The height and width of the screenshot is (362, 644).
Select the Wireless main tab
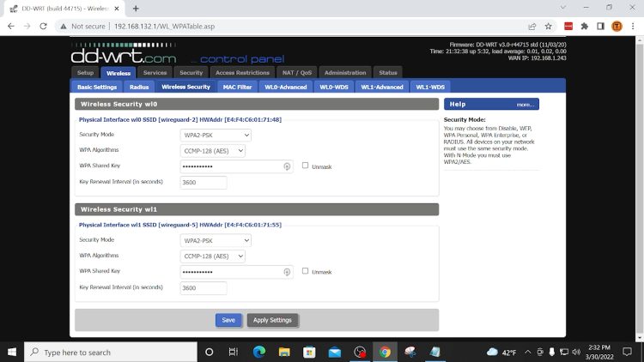[118, 73]
